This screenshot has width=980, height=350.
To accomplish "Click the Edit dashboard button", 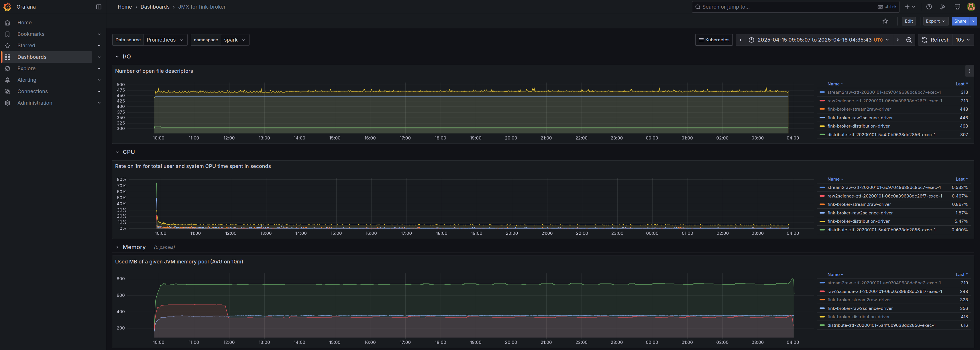I will (x=908, y=21).
